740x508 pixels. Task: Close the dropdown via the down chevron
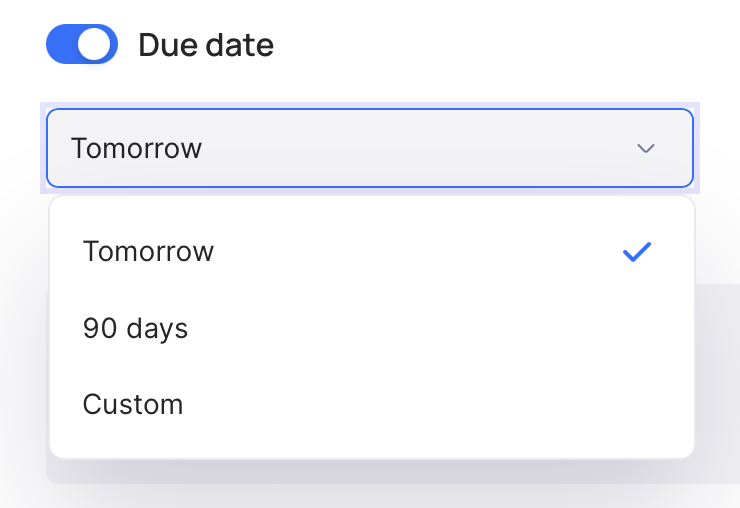pos(646,149)
